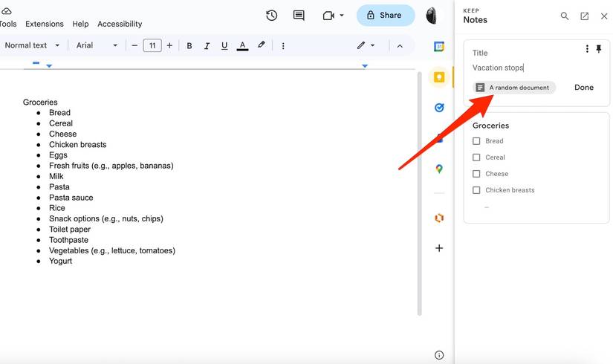This screenshot has width=613, height=364.
Task: Open the comments panel icon
Action: (299, 16)
